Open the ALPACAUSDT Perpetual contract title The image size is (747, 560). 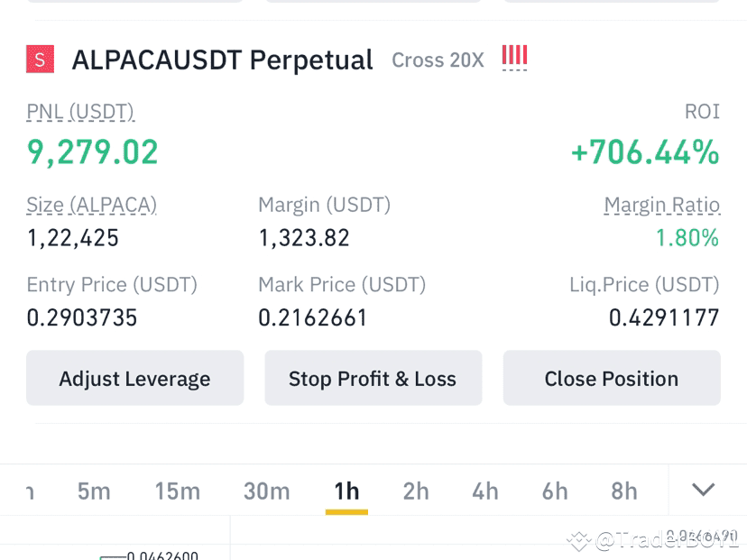tap(222, 60)
